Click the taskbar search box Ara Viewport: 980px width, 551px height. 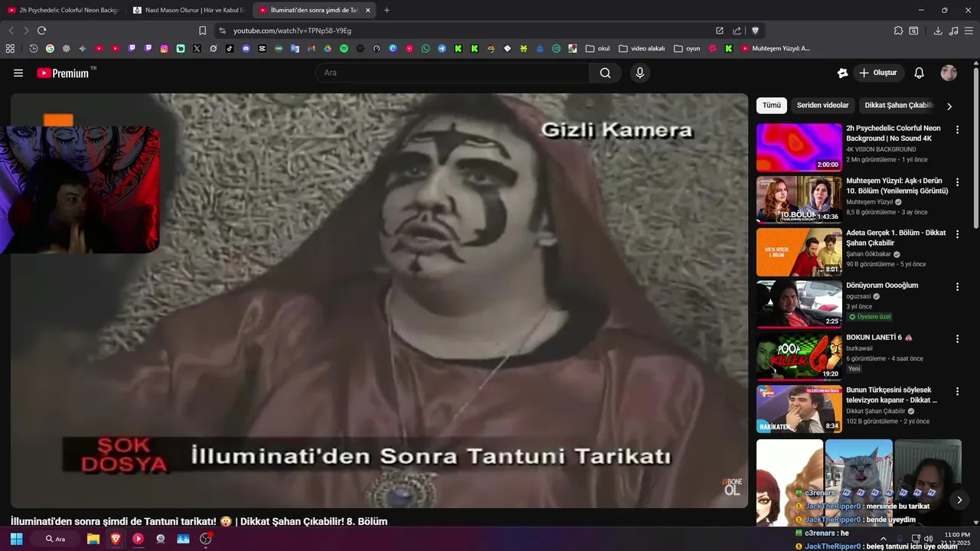pos(54,539)
